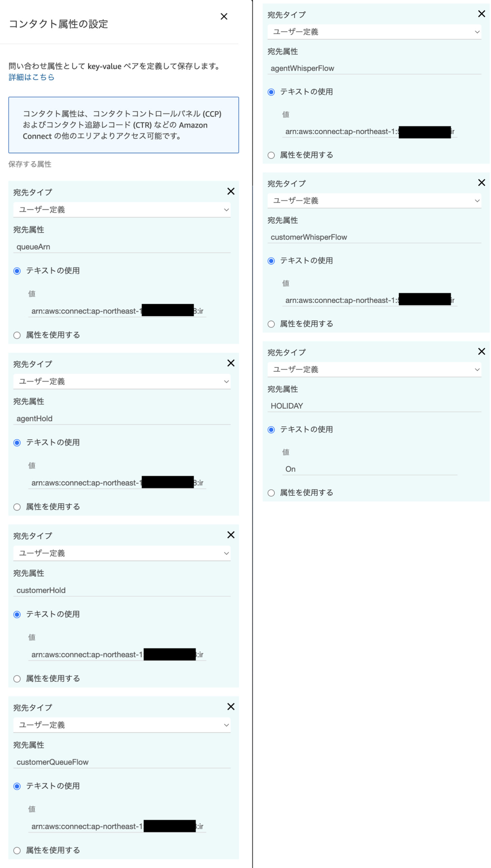Image resolution: width=491 pixels, height=868 pixels.
Task: Select 属性を使用する for HOLIDAY
Action: pyautogui.click(x=271, y=493)
